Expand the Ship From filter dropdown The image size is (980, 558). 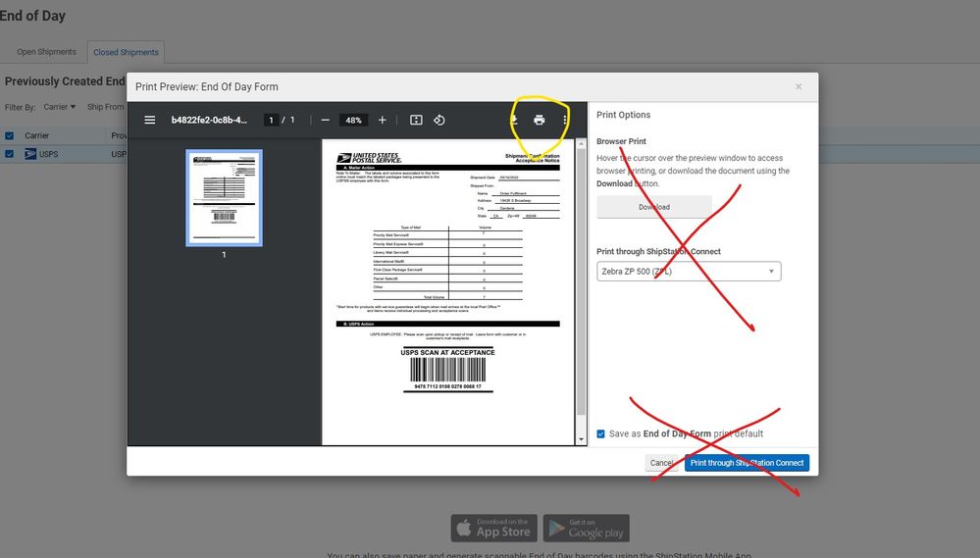pyautogui.click(x=106, y=107)
